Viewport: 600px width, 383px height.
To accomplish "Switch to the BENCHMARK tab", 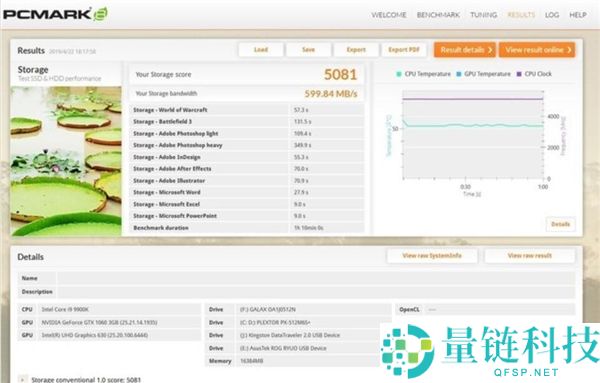I will [x=438, y=15].
